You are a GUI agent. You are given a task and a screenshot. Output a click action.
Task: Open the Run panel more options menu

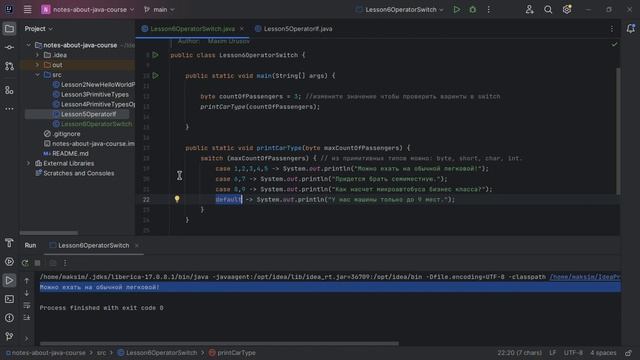click(x=65, y=263)
